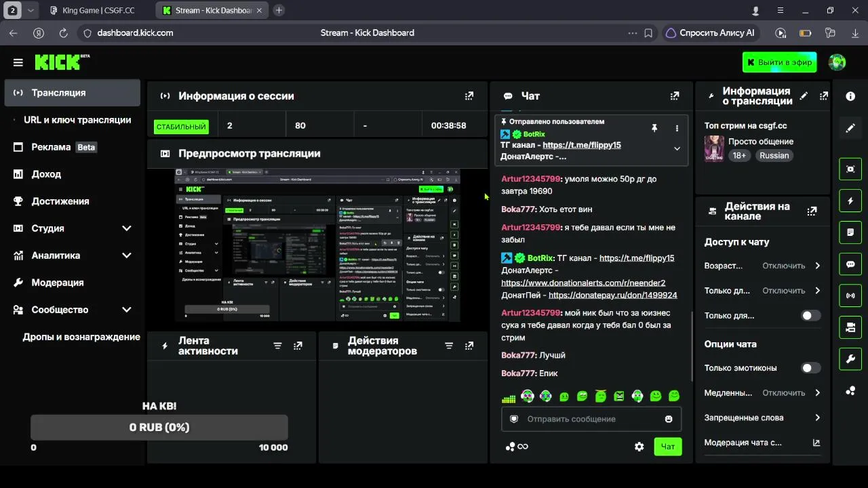
Task: Expand the pinned message with chevron
Action: [x=677, y=148]
